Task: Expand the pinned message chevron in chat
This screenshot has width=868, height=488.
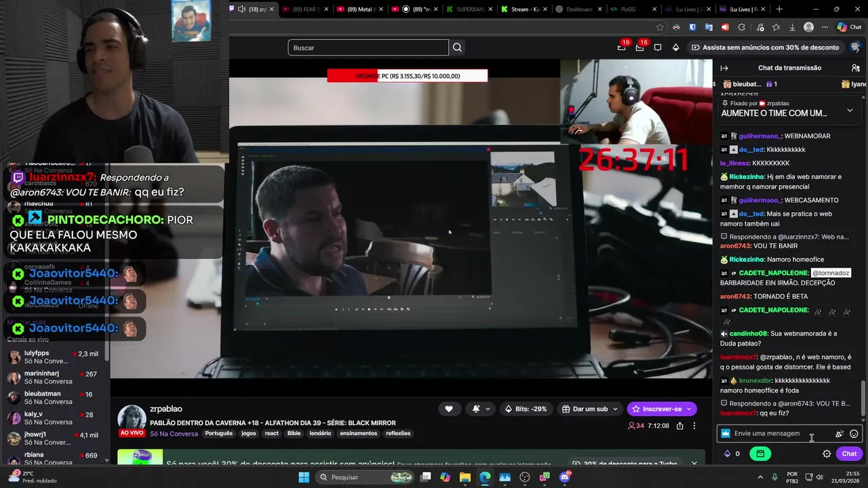Action: pos(850,110)
